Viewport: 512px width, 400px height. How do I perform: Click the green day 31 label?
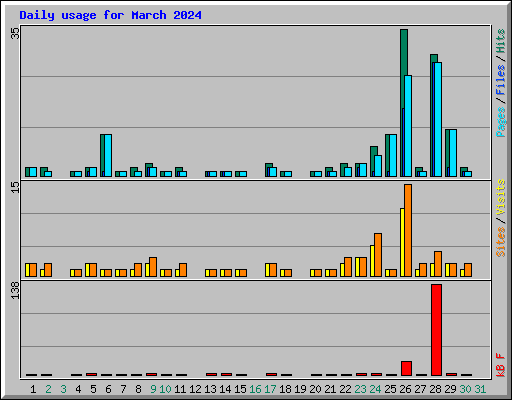click(x=480, y=389)
